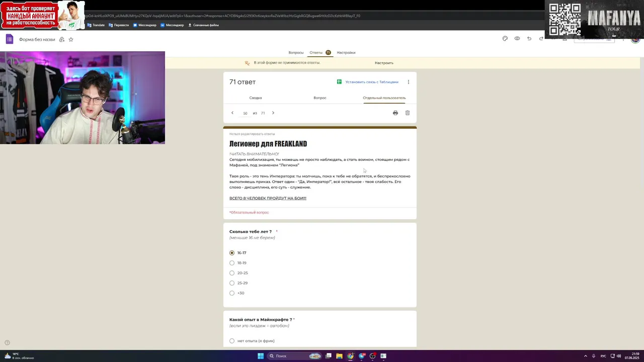Select the +30 age radio option
644x362 pixels.
click(x=232, y=293)
